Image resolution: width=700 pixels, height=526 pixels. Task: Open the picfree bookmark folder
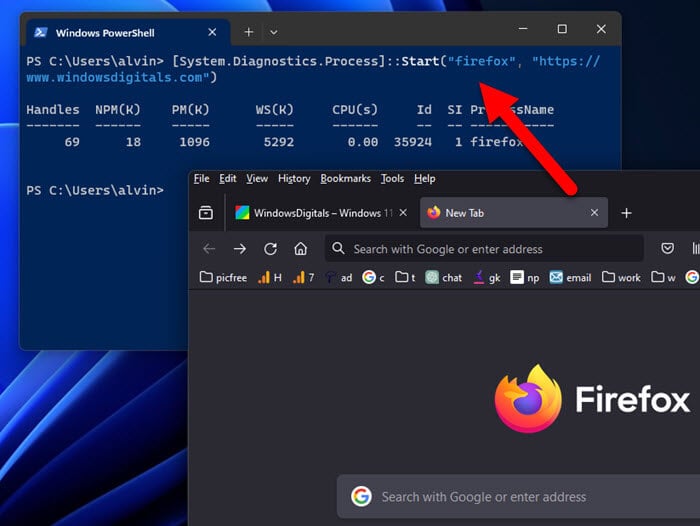tap(223, 277)
